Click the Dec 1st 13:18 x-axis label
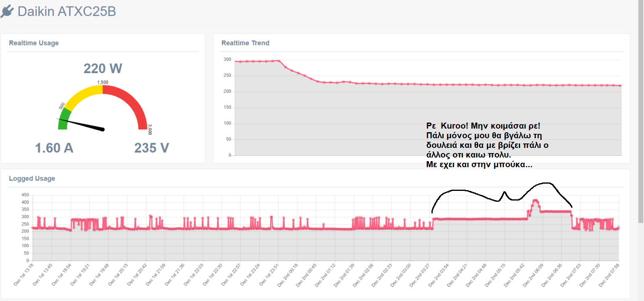Viewport: 644px width, 301px height. click(24, 274)
